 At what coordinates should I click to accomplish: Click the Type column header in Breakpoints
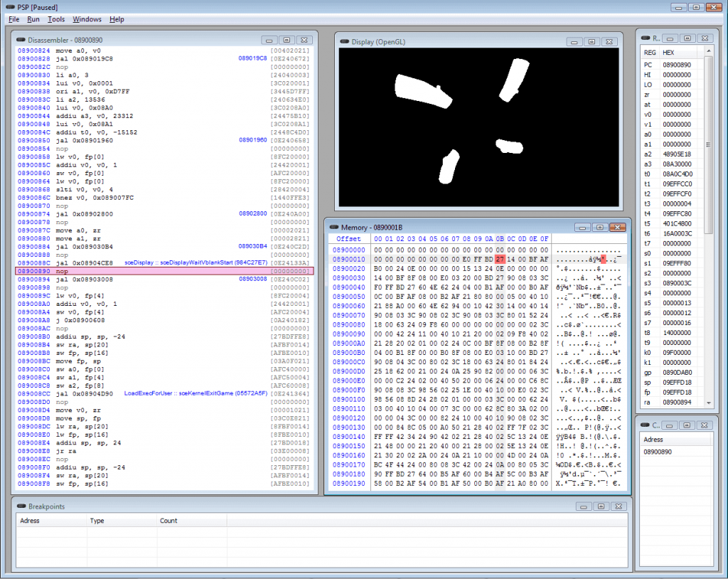point(97,521)
